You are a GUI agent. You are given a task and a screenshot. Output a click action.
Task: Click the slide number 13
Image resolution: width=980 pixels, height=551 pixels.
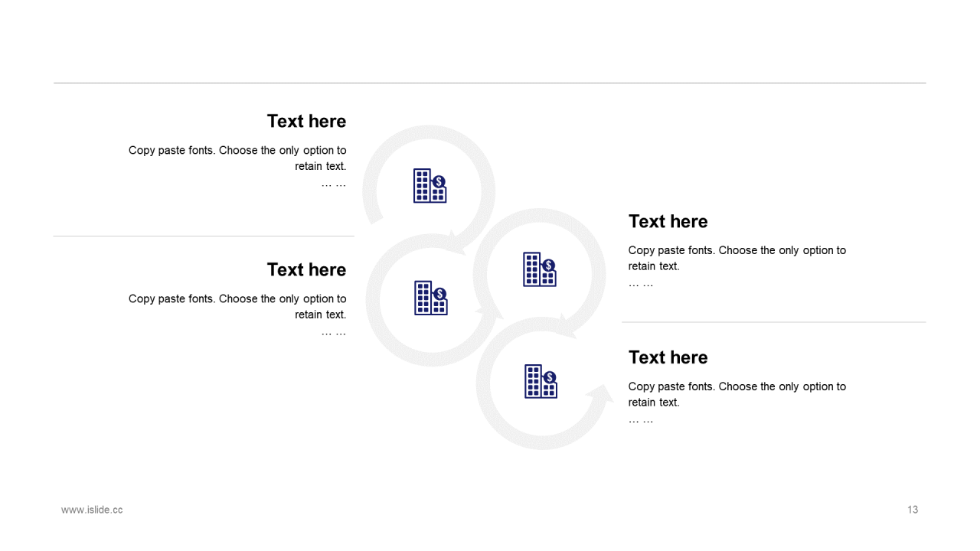913,510
